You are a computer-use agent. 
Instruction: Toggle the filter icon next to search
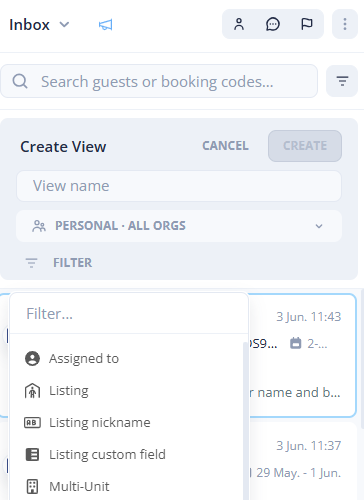pos(342,81)
